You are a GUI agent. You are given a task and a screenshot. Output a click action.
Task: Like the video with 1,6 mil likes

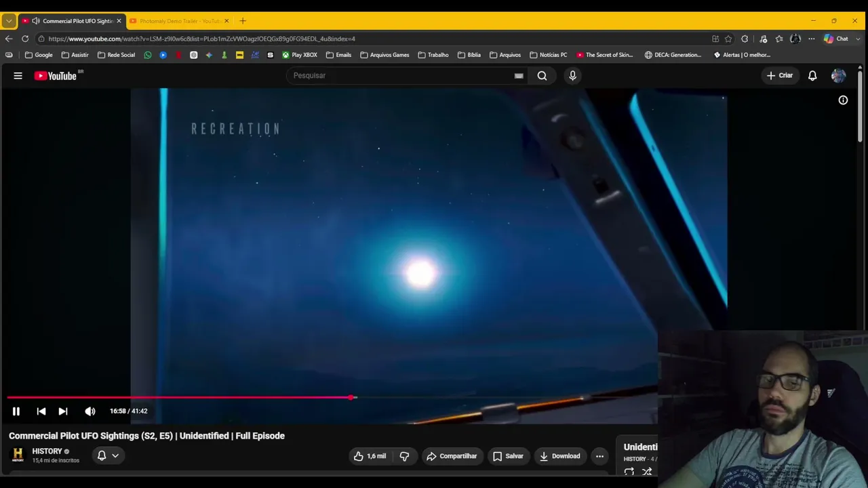click(370, 456)
